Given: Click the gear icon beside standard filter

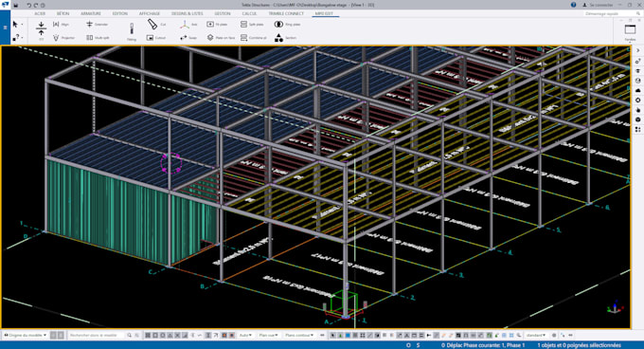Looking at the screenshot, I should pos(554,336).
